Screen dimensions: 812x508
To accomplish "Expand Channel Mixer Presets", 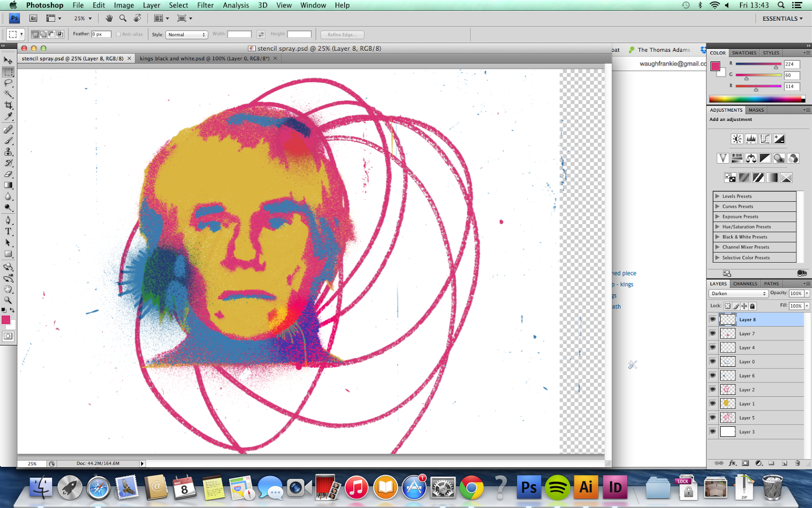I will pos(718,247).
